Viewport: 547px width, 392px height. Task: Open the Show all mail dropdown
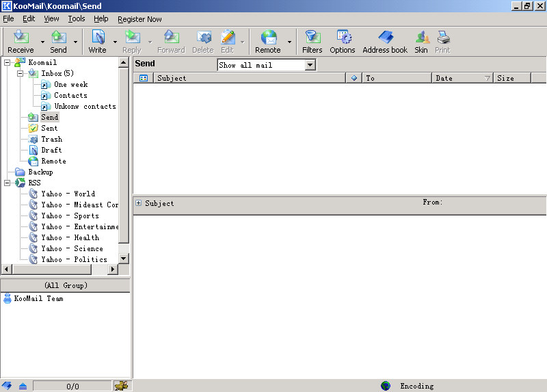click(310, 65)
